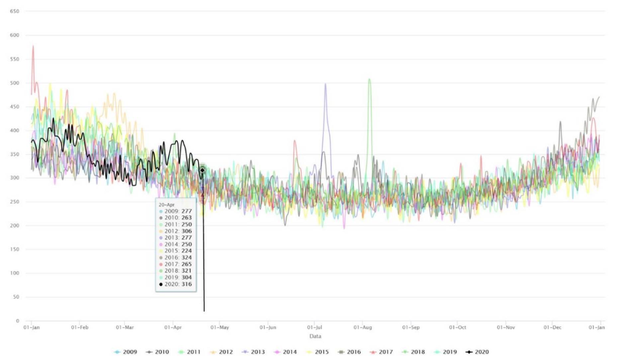Click the "01-Aug" x-axis label
The width and height of the screenshot is (617, 364).
pyautogui.click(x=363, y=327)
